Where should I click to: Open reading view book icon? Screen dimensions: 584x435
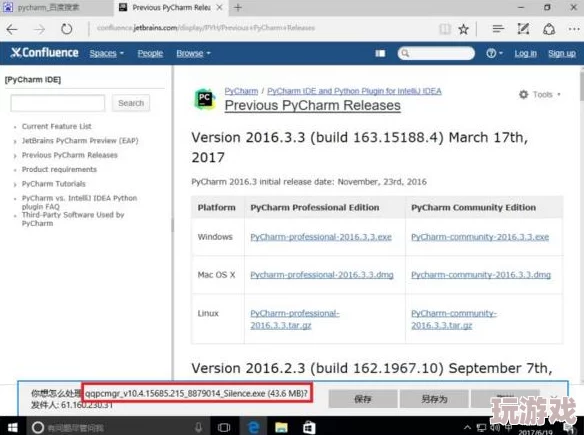pyautogui.click(x=445, y=29)
